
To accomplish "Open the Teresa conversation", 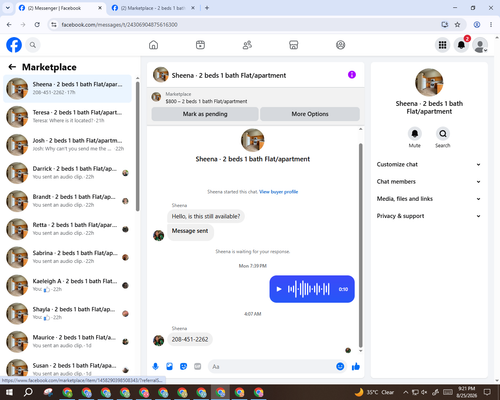I will [x=67, y=116].
